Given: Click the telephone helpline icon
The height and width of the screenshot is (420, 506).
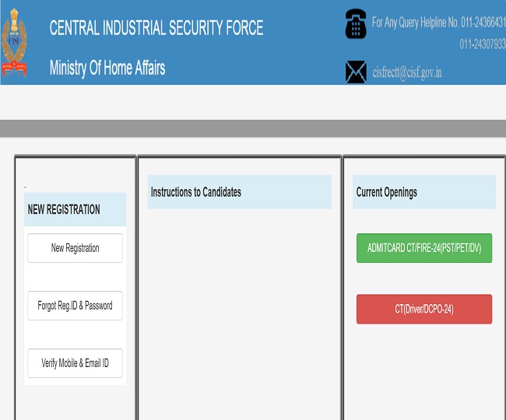Looking at the screenshot, I should pos(355,24).
